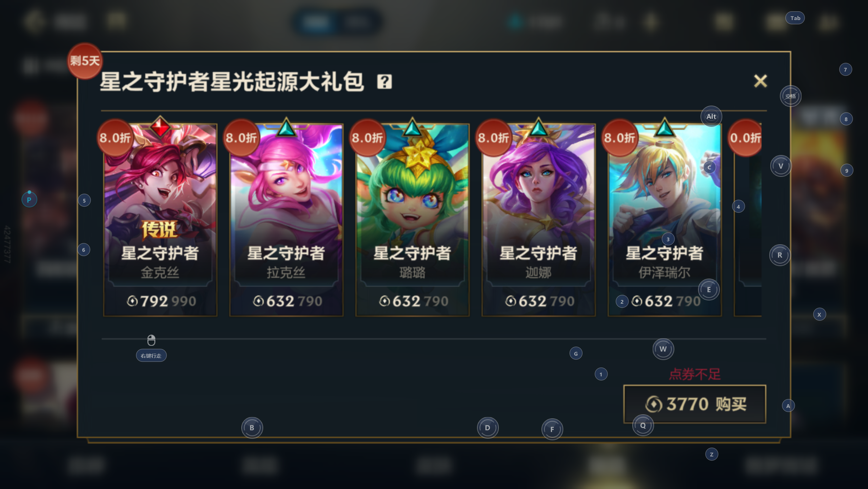Tap the W skill key overlay

pos(663,349)
